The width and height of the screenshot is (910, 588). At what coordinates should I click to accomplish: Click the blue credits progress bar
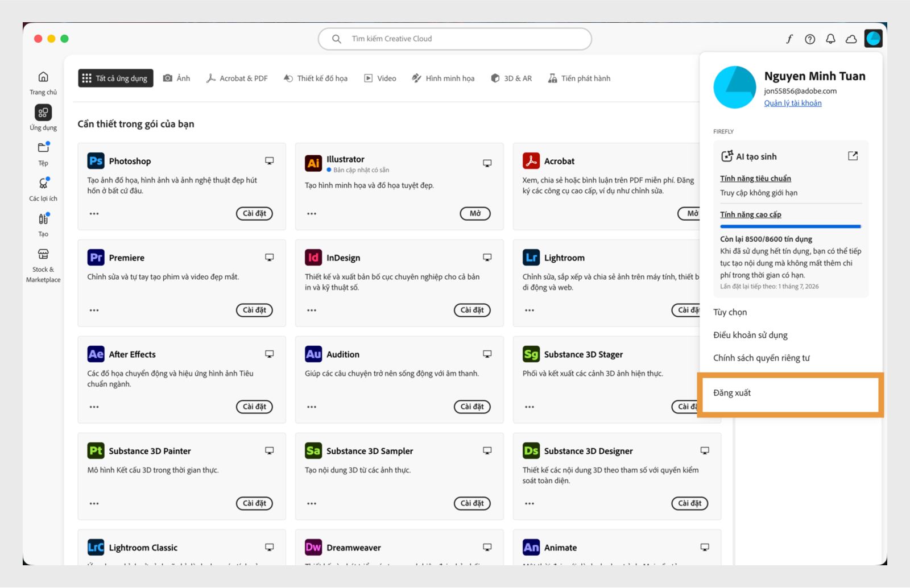point(791,226)
